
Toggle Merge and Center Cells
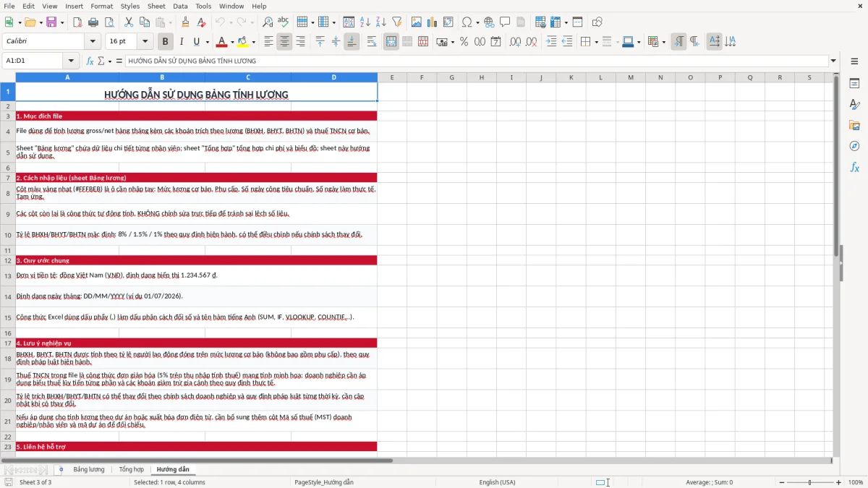[391, 42]
